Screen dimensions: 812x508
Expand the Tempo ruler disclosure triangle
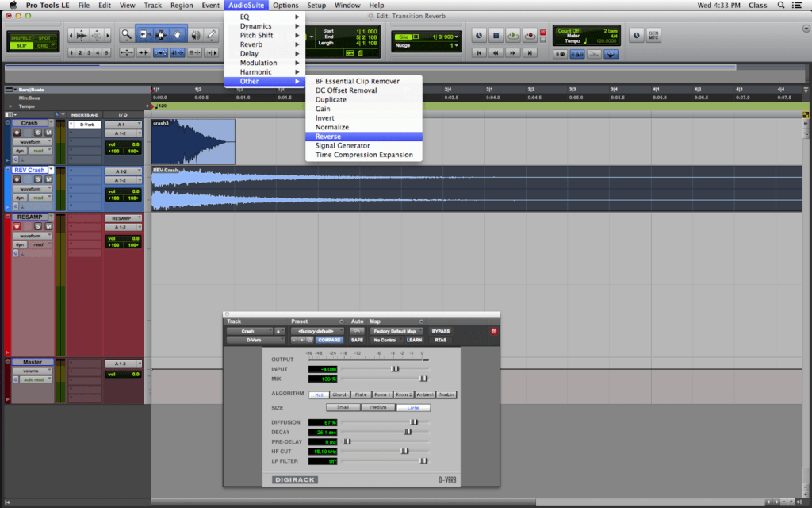pyautogui.click(x=10, y=106)
